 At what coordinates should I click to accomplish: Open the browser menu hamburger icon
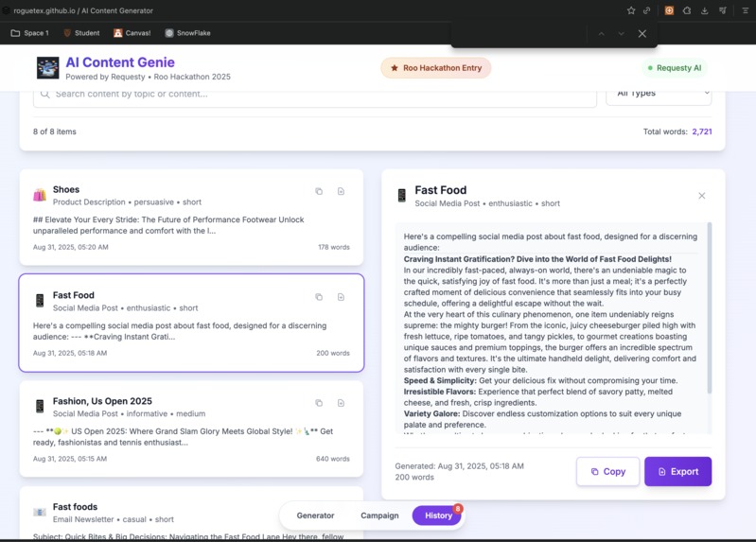tap(745, 10)
